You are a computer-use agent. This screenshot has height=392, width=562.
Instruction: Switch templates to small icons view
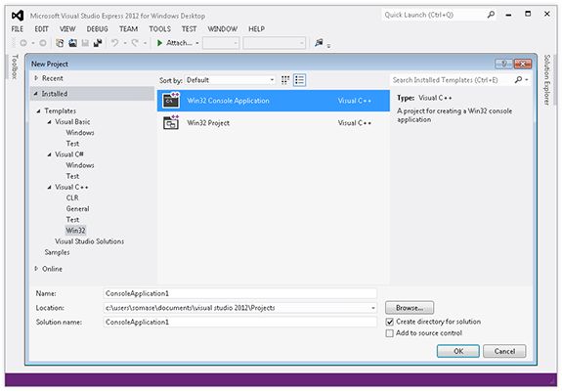pyautogui.click(x=285, y=80)
